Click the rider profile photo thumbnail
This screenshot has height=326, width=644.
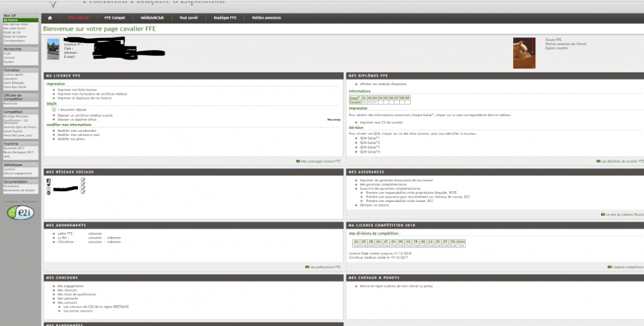pyautogui.click(x=53, y=49)
